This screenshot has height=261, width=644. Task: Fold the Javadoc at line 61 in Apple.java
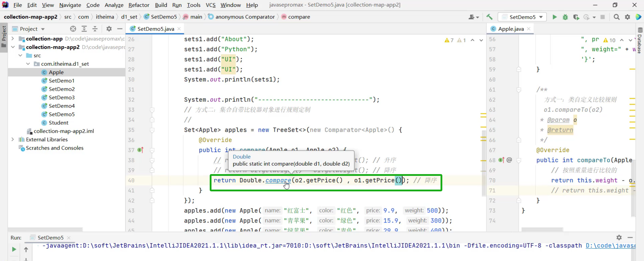(519, 90)
